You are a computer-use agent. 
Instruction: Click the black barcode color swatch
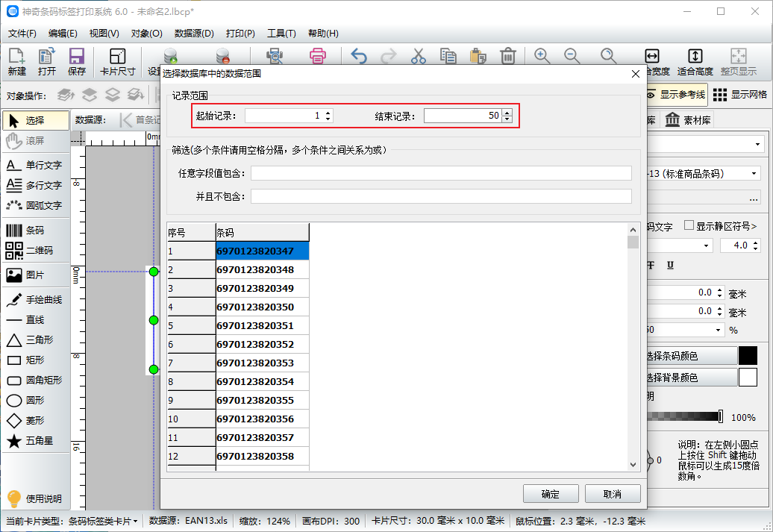pos(748,355)
